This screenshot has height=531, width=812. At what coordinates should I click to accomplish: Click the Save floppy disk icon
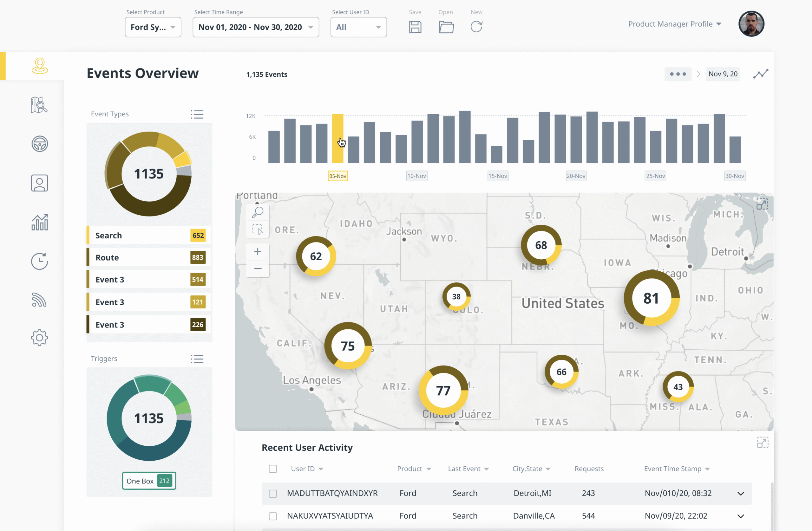(415, 27)
